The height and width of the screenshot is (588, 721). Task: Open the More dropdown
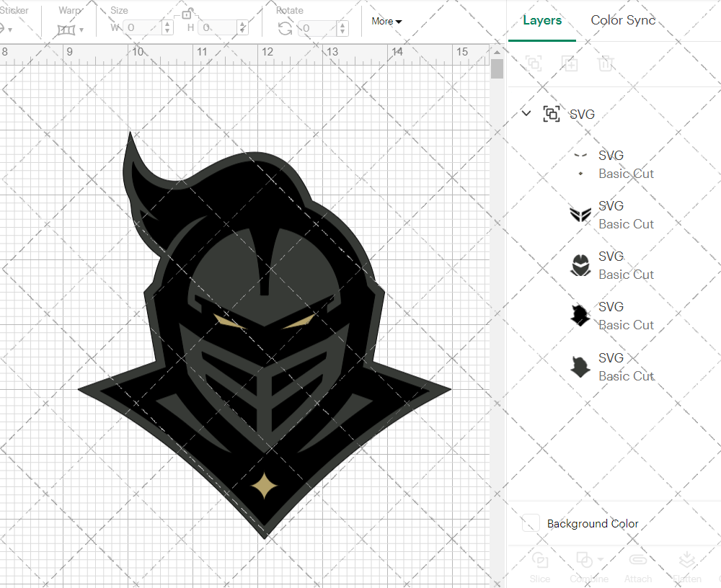click(x=386, y=22)
